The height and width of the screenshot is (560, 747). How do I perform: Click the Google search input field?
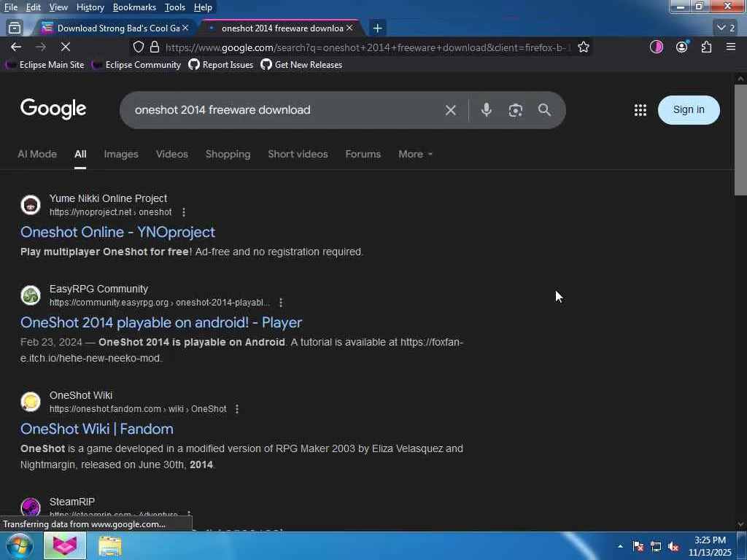286,110
